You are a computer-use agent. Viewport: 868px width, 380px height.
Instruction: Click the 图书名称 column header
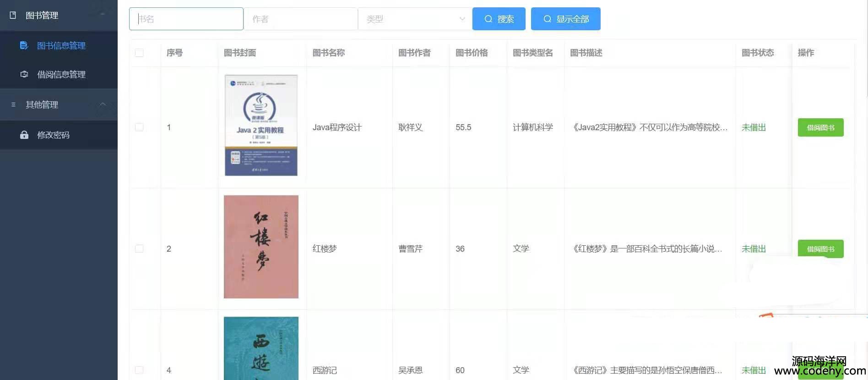(x=329, y=53)
